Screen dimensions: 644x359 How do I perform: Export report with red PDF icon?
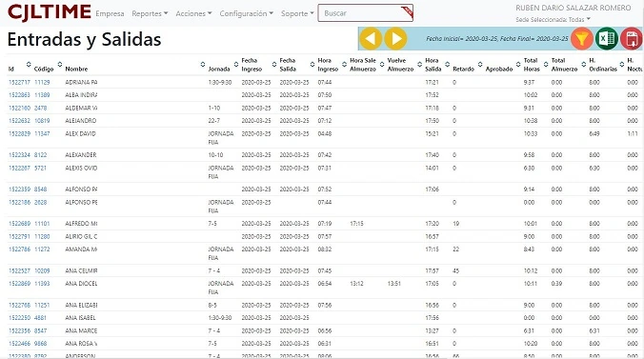pyautogui.click(x=632, y=39)
